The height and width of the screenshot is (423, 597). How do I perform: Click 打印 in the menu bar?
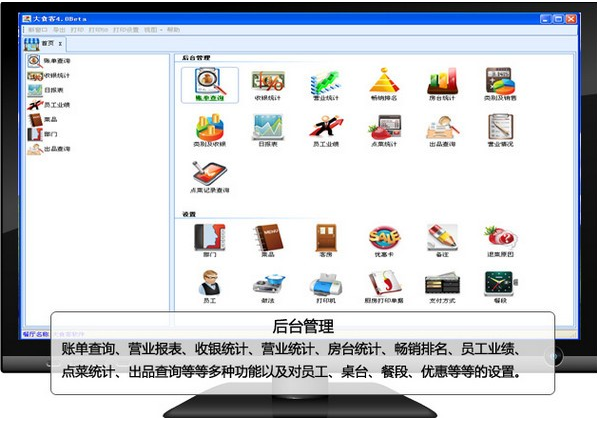[77, 30]
